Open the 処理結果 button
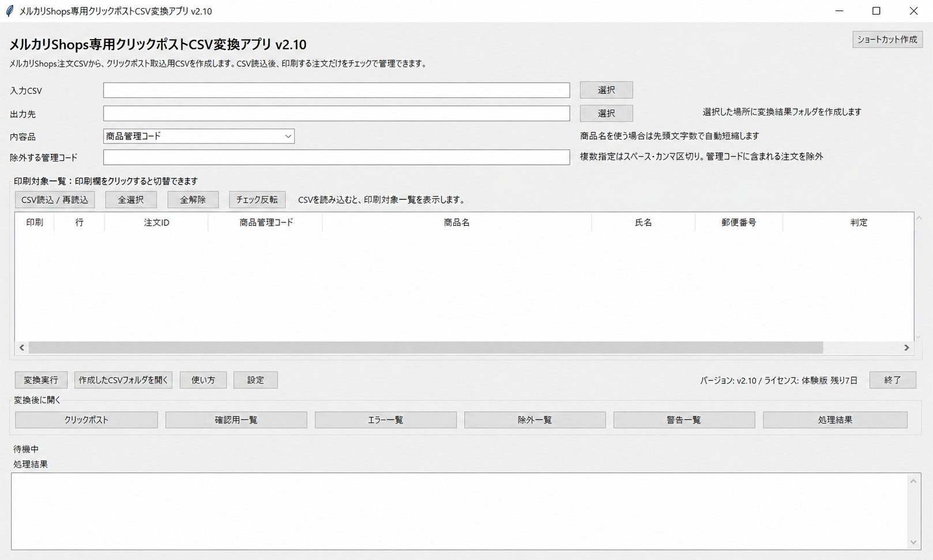 pyautogui.click(x=835, y=420)
